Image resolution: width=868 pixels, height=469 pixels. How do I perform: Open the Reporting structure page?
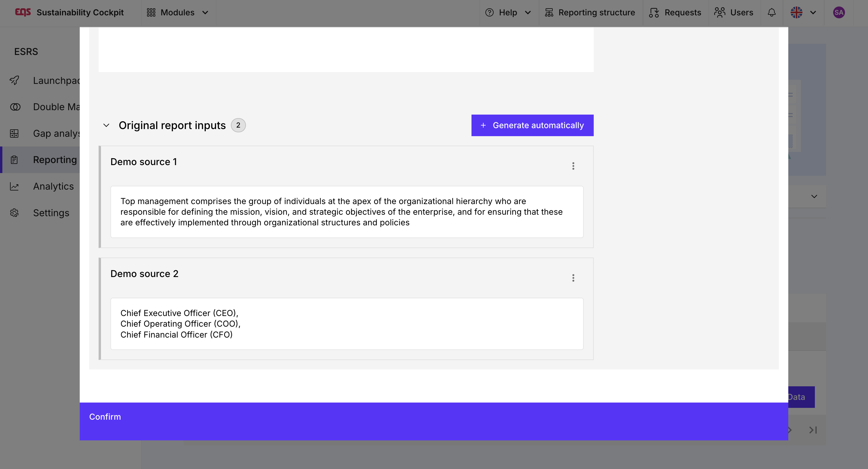tap(590, 12)
